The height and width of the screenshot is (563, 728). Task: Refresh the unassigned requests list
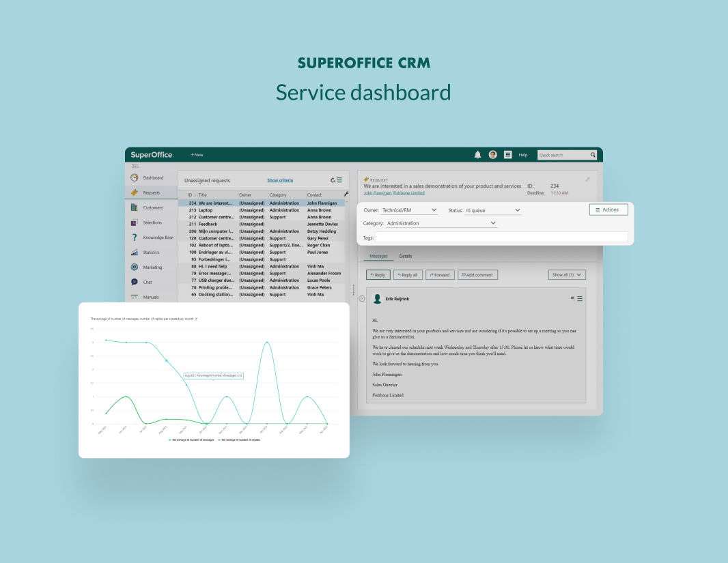(x=333, y=180)
